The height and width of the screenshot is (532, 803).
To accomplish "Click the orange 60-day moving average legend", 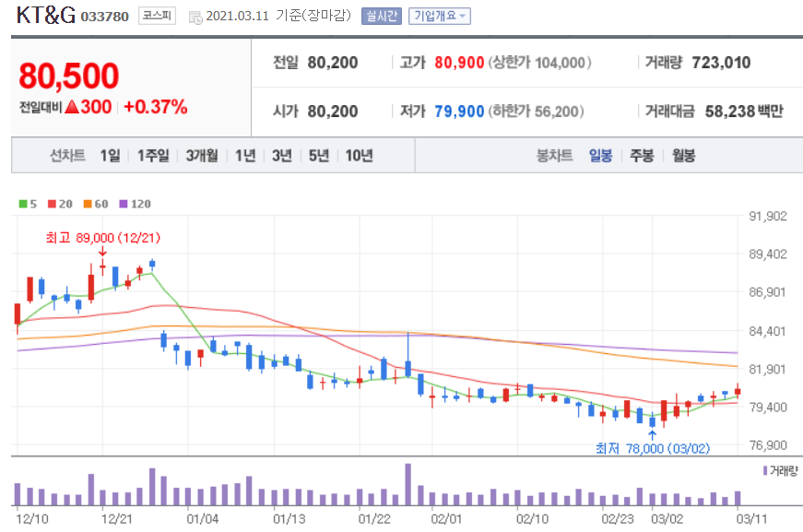I will [x=96, y=204].
